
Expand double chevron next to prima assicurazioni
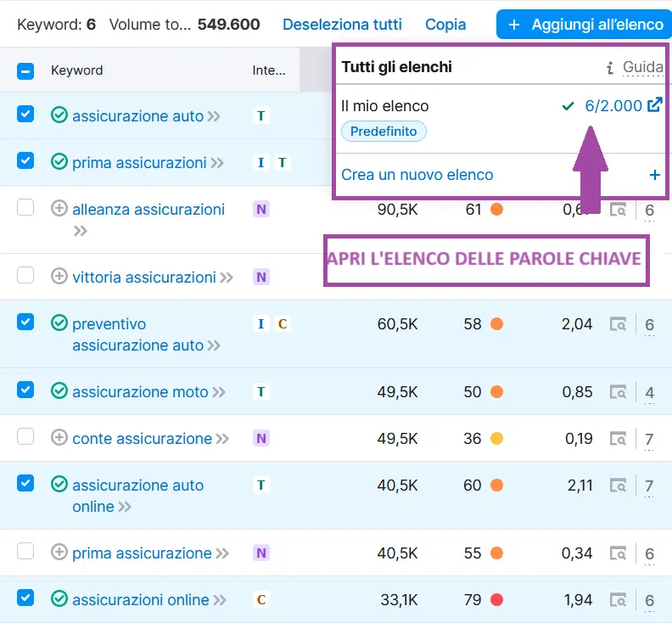point(218,163)
